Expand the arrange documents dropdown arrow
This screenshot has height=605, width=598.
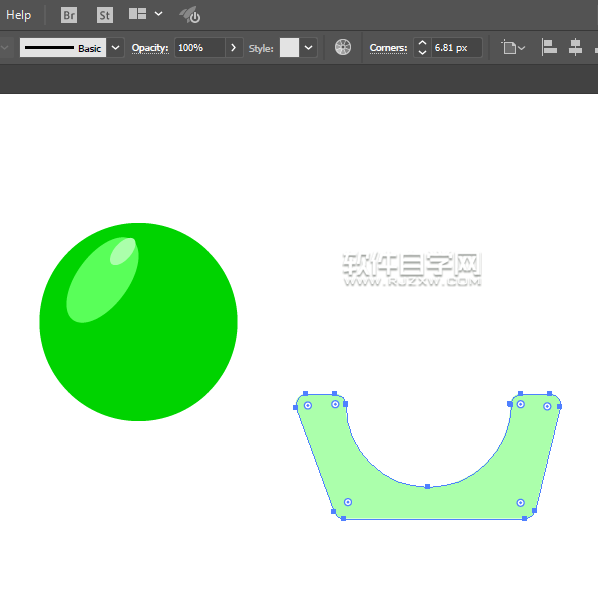[158, 14]
